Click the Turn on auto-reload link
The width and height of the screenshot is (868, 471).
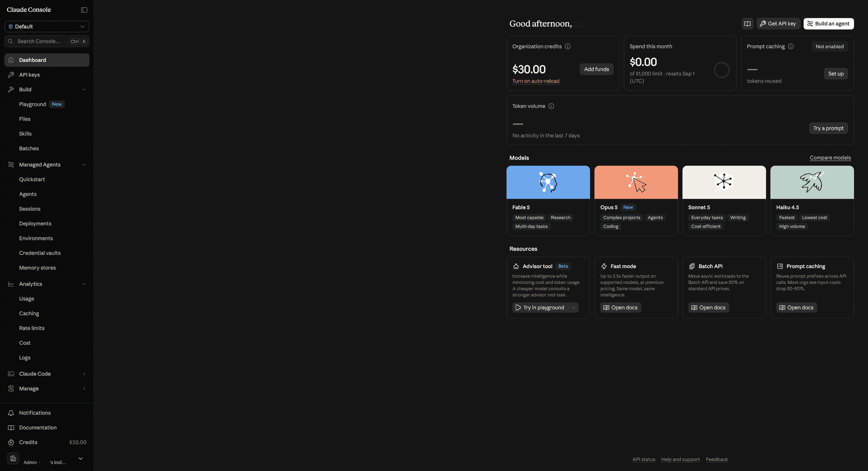tap(536, 81)
